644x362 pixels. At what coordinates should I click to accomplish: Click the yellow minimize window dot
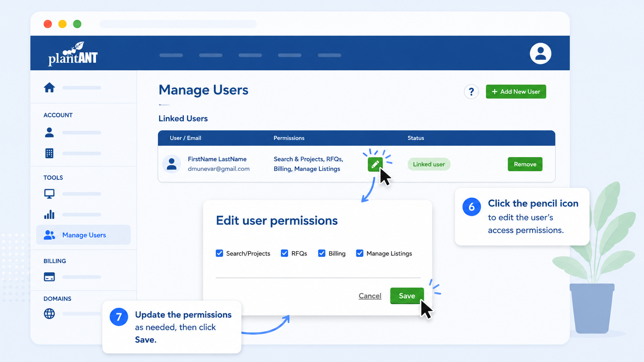(x=62, y=24)
